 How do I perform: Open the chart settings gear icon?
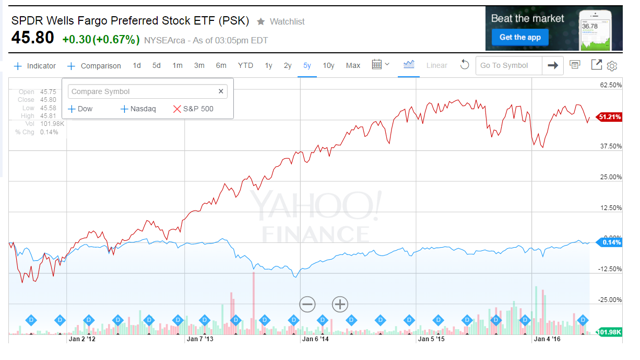(611, 66)
